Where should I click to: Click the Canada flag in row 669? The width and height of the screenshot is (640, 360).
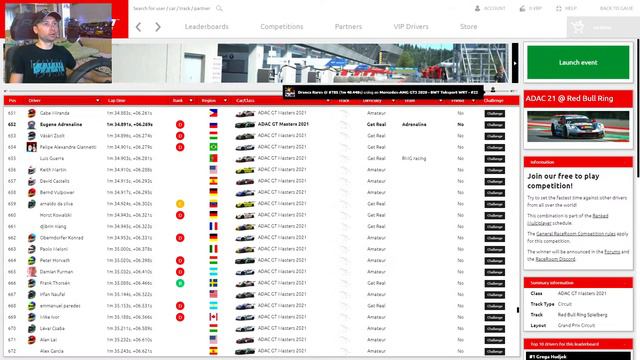[213, 317]
